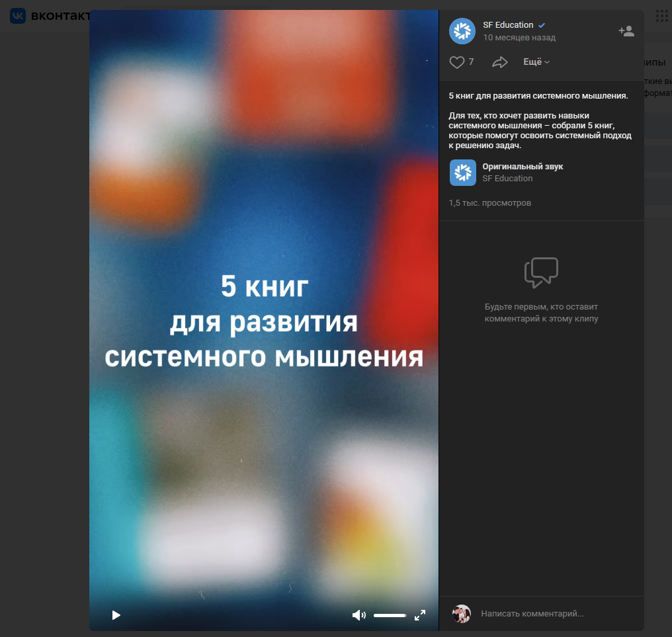Mute the clip sound
This screenshot has width=672, height=637.
pyautogui.click(x=358, y=615)
